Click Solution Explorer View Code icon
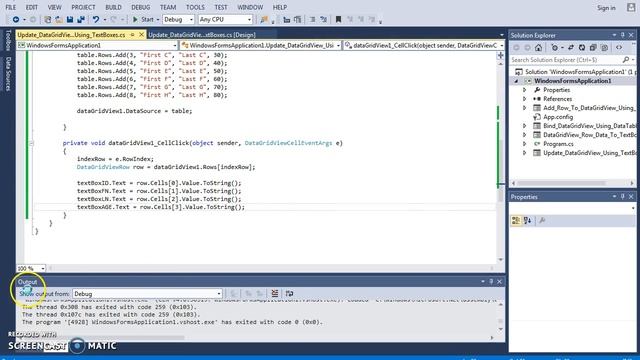The image size is (640, 360). (x=619, y=48)
